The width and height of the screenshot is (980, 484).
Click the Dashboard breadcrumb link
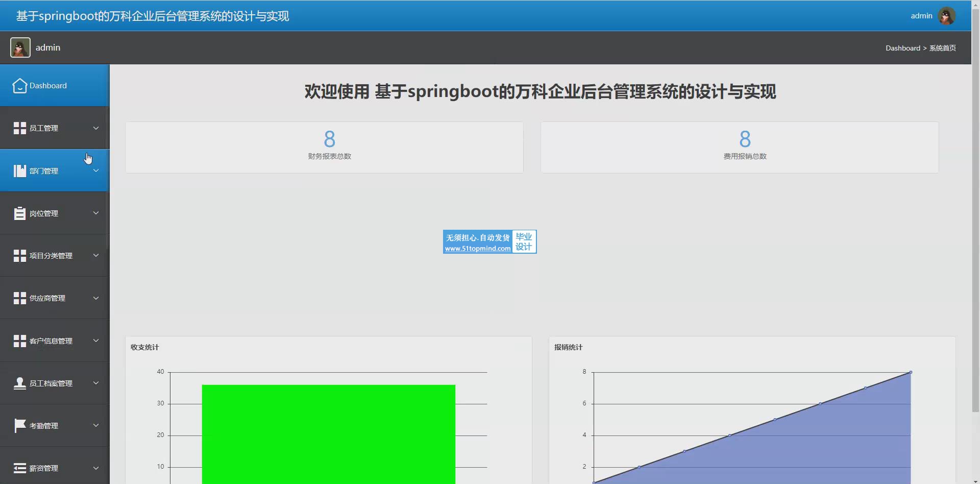[x=903, y=48]
